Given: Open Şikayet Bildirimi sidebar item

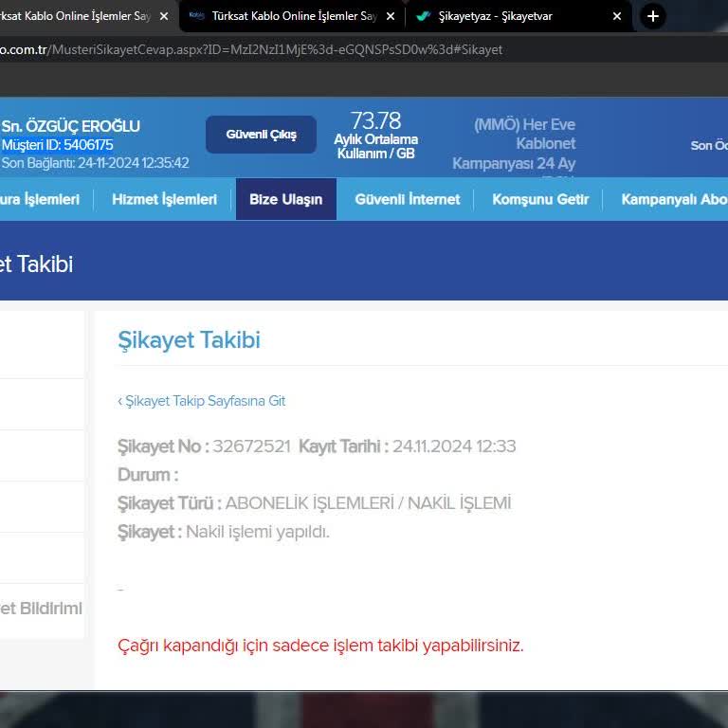Looking at the screenshot, I should pyautogui.click(x=41, y=609).
